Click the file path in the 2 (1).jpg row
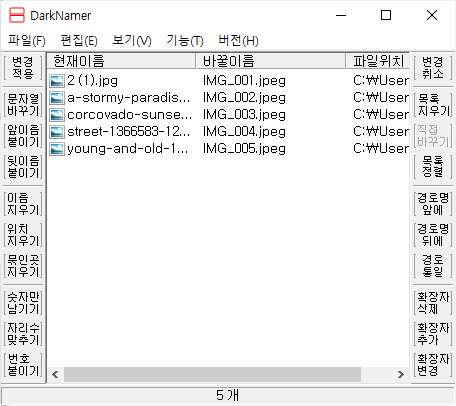 pyautogui.click(x=381, y=81)
